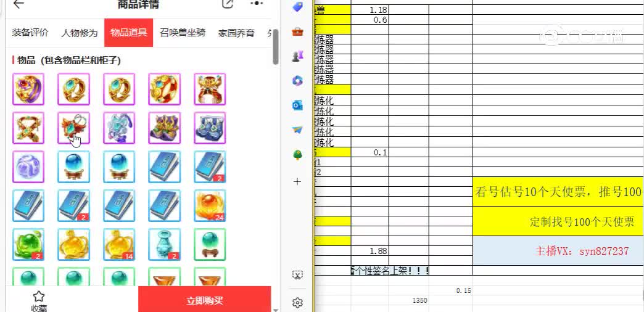Image resolution: width=644 pixels, height=312 pixels.
Task: Click the product page vertical scrollbar thumb
Action: coord(276,47)
